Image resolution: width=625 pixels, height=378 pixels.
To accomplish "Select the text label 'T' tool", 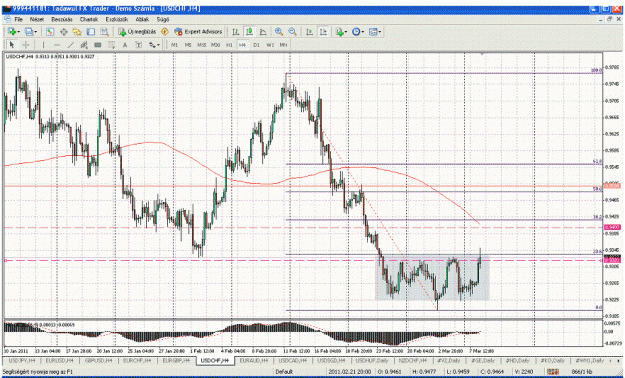I will click(x=138, y=45).
